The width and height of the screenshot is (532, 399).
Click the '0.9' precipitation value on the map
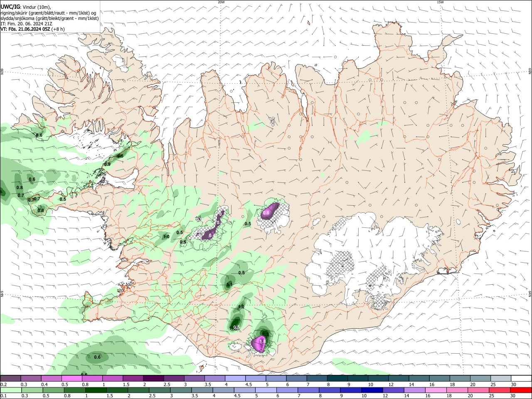107,165
